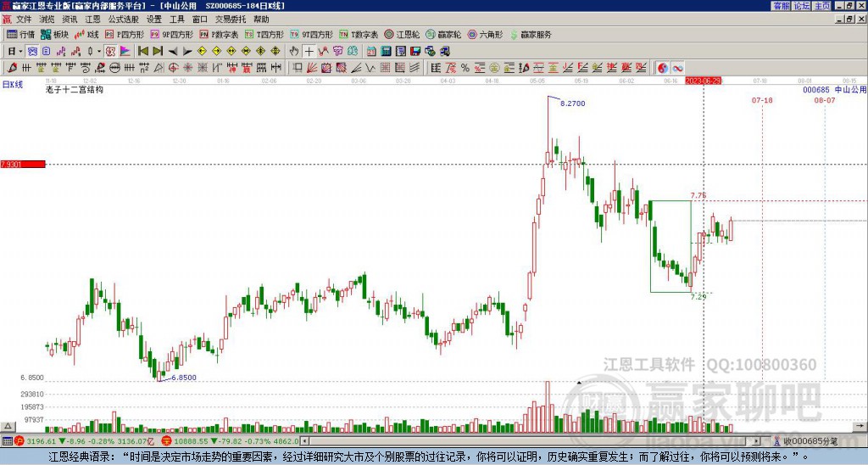Open the calendar icon
Image resolution: width=868 pixels, height=465 pixels.
371,52
